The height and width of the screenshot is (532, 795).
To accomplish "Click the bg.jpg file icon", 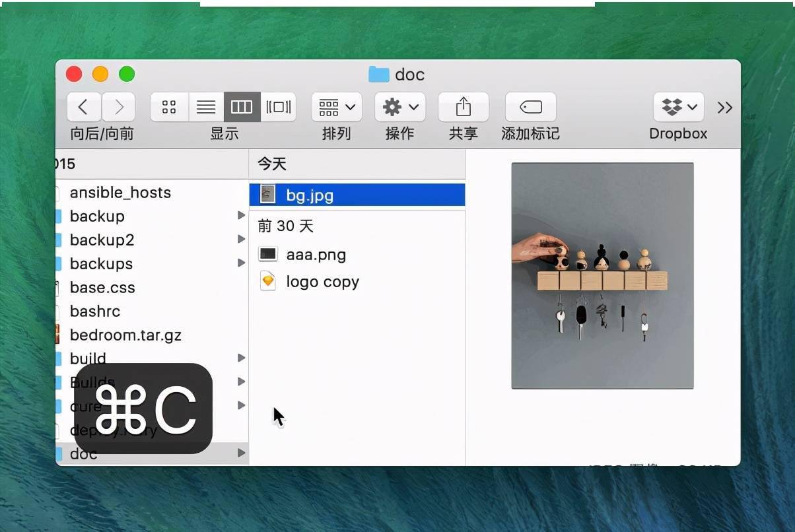I will tap(267, 195).
